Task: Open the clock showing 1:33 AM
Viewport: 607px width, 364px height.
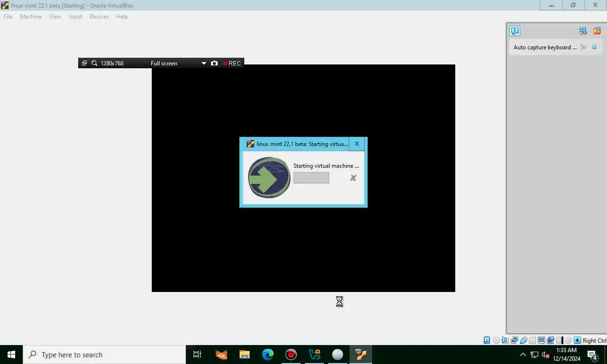Action: coord(566,355)
